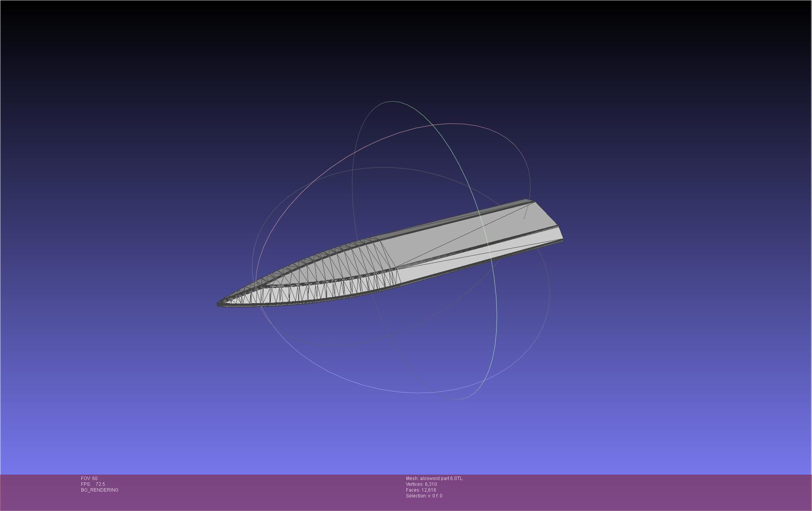Viewport: 812px width, 511px height.
Task: Select the Faces: 12,616 text
Action: pos(421,490)
